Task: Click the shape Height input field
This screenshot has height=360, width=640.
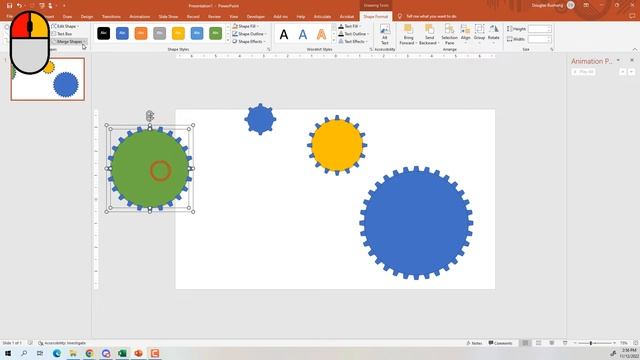Action: pos(540,29)
